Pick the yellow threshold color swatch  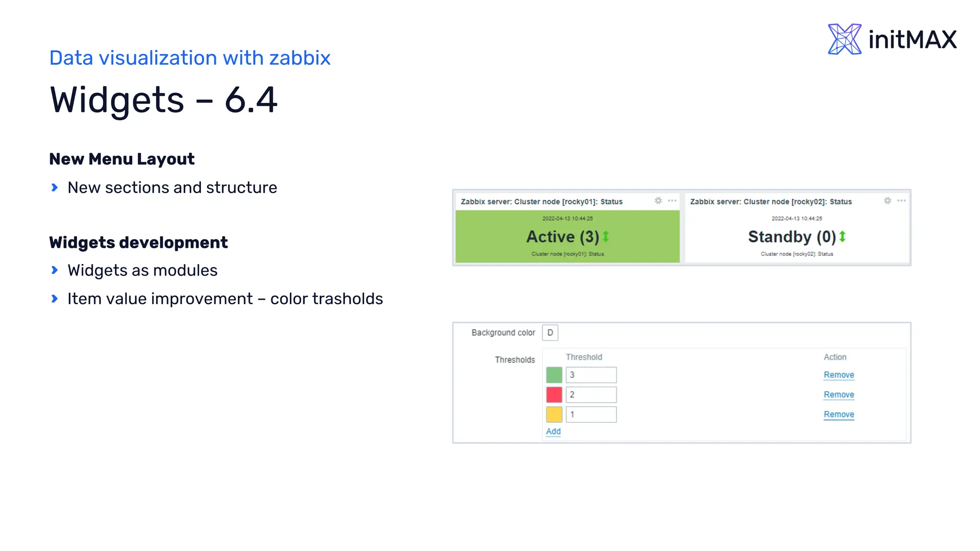coord(554,414)
